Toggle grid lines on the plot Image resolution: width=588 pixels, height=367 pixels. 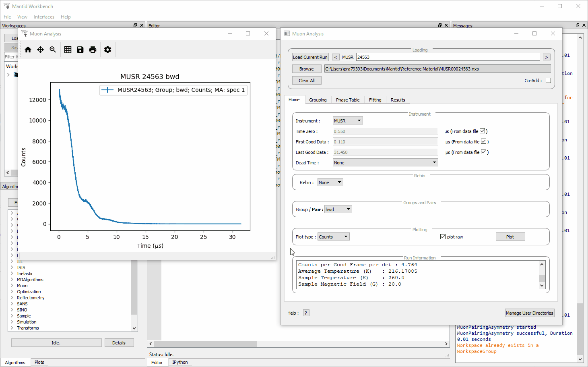[68, 50]
